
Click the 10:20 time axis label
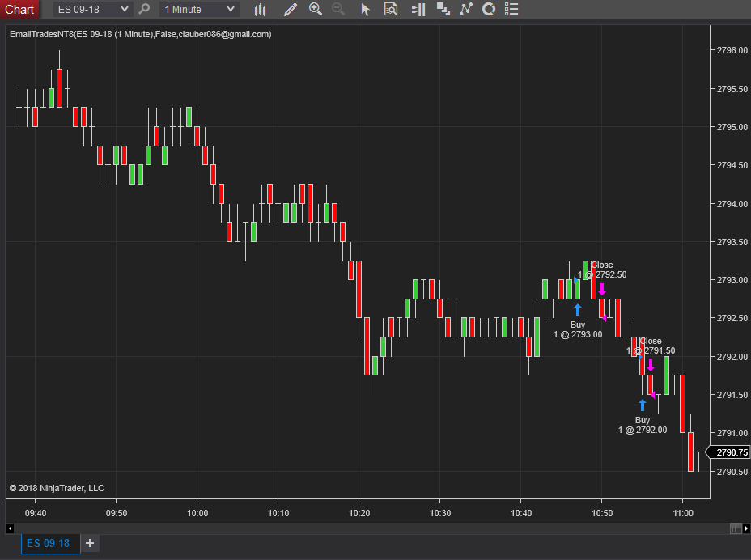359,513
